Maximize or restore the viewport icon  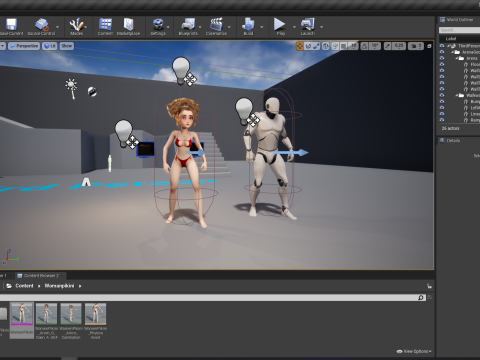point(429,46)
